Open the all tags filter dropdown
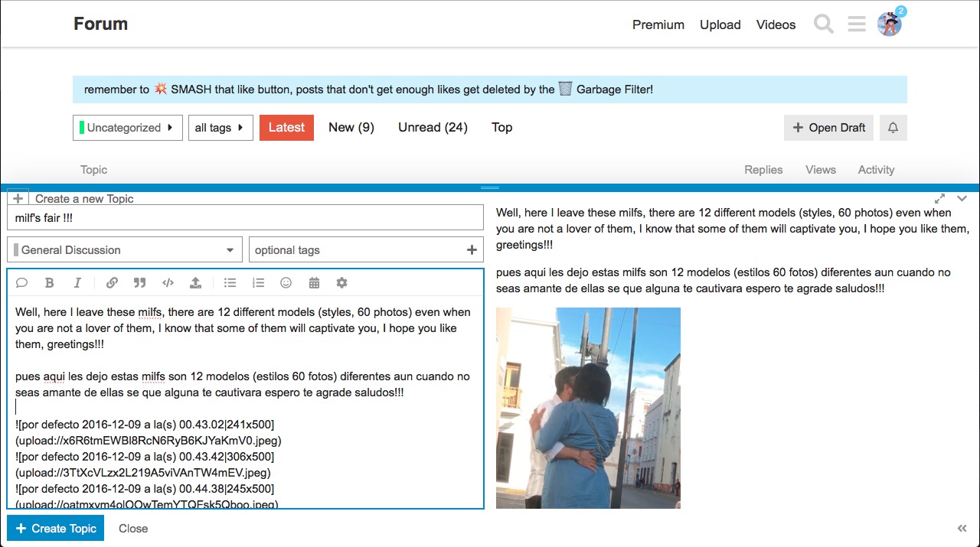The width and height of the screenshot is (980, 547). tap(220, 128)
